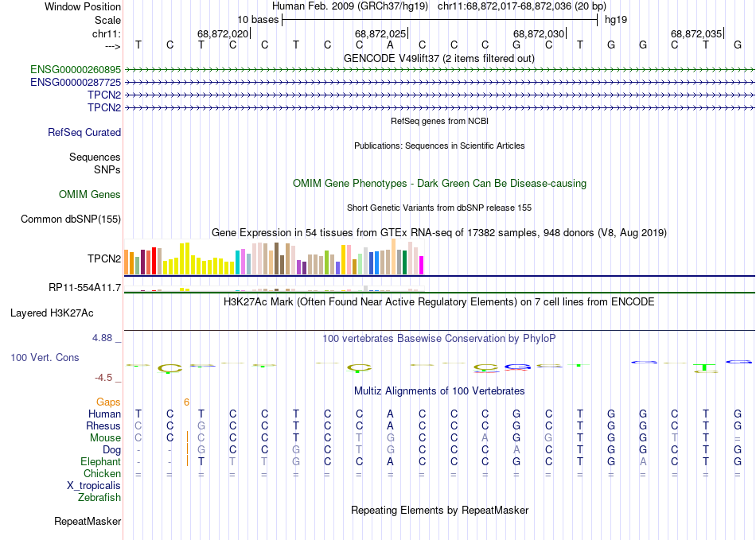Click the orange 6 in the Gaps row

point(186,402)
